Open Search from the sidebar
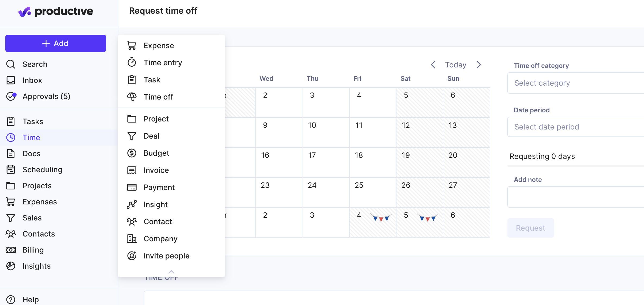 35,64
